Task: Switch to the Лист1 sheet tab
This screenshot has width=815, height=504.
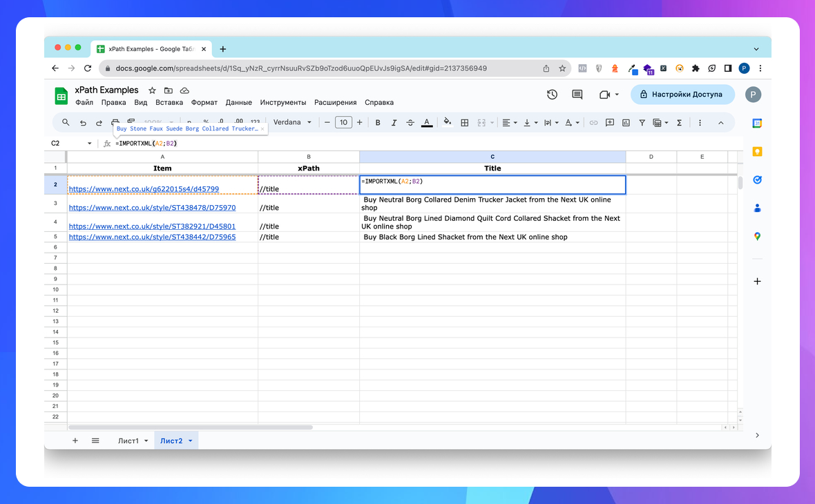Action: (128, 440)
